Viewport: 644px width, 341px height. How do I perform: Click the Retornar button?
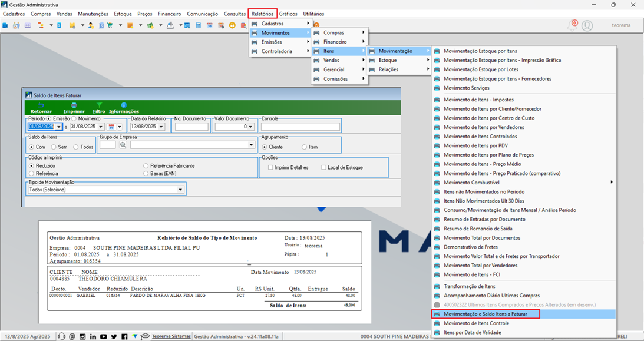point(41,108)
